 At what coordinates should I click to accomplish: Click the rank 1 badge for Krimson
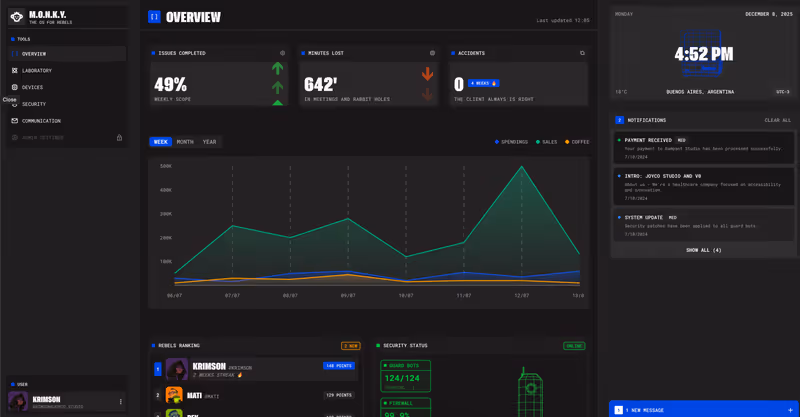tap(158, 369)
